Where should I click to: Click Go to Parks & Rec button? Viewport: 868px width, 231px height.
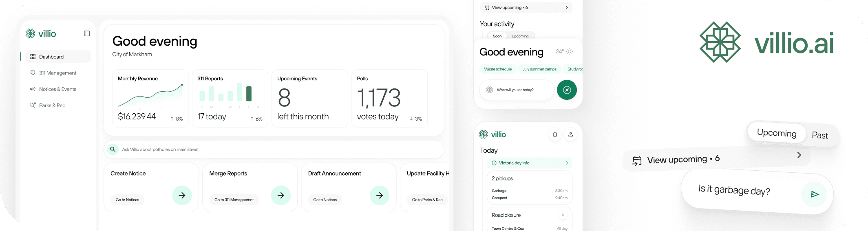[x=427, y=200]
